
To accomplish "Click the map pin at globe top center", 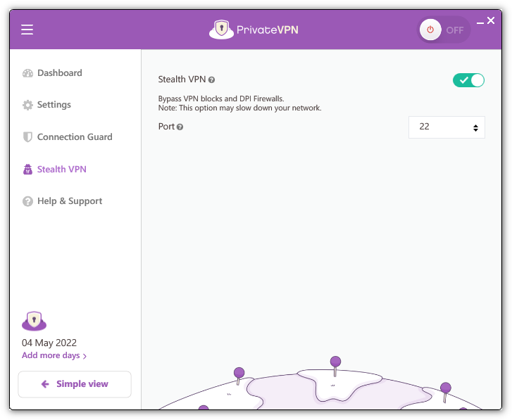I will click(x=335, y=362).
